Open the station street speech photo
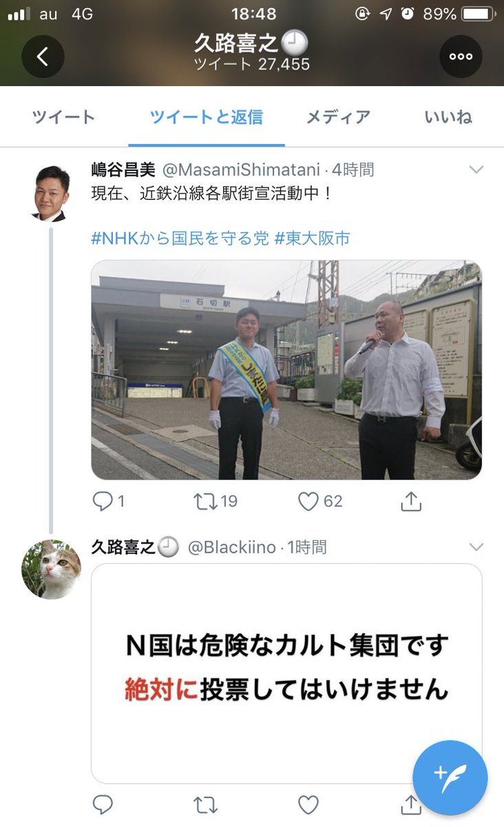Image resolution: width=504 pixels, height=827 pixels. tap(286, 369)
